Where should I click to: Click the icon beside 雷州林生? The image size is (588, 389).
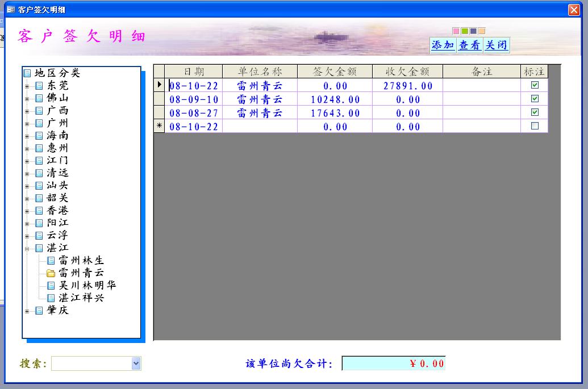pos(51,261)
